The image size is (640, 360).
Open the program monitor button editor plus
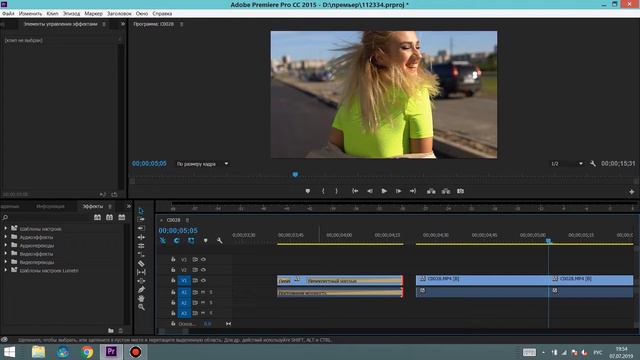(x=631, y=191)
